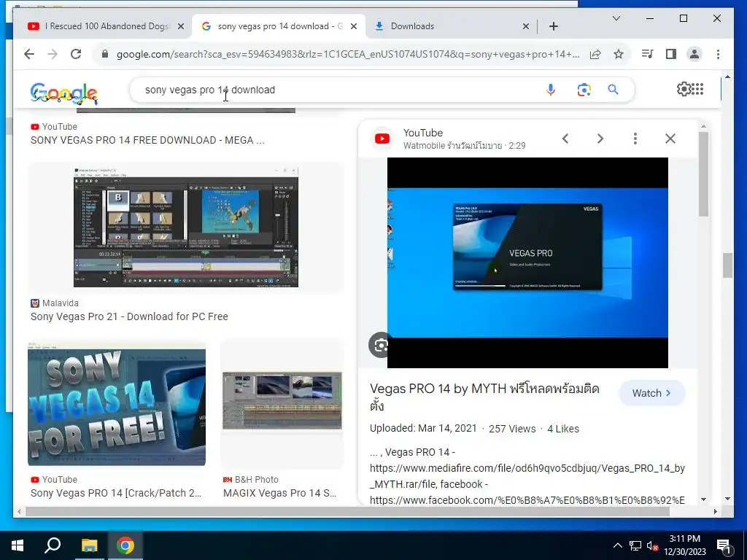Reload the Google search page
This screenshot has width=747, height=560.
[x=76, y=54]
